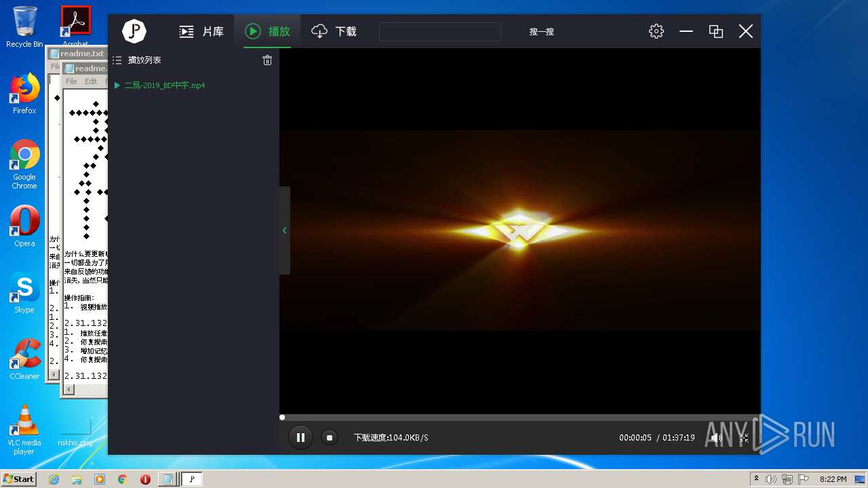This screenshot has width=868, height=488.
Task: Mute the player volume speaker icon
Action: 716,438
